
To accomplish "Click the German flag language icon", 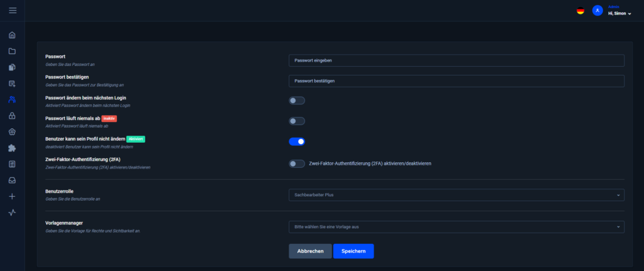I will 580,11.
